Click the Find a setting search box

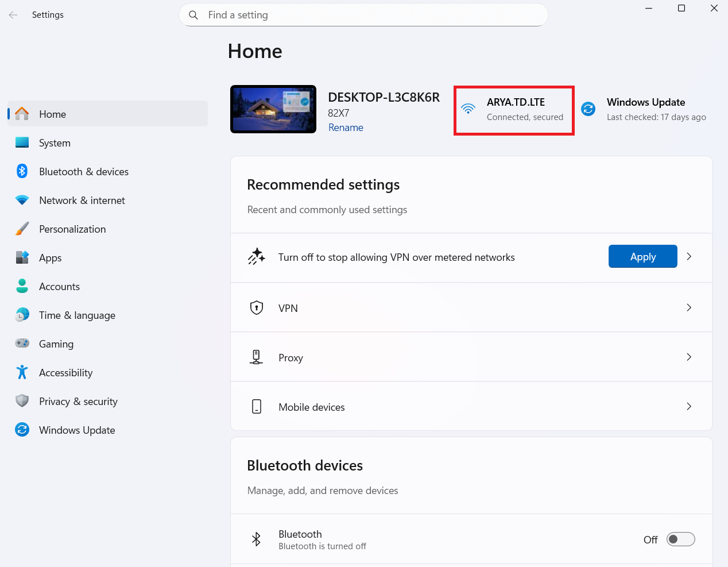367,15
